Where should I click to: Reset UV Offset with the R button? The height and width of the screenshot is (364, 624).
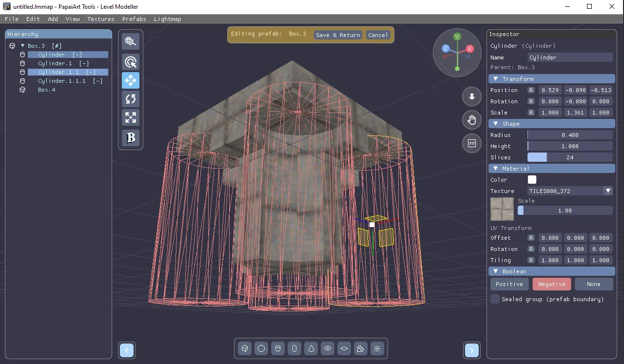click(x=531, y=238)
